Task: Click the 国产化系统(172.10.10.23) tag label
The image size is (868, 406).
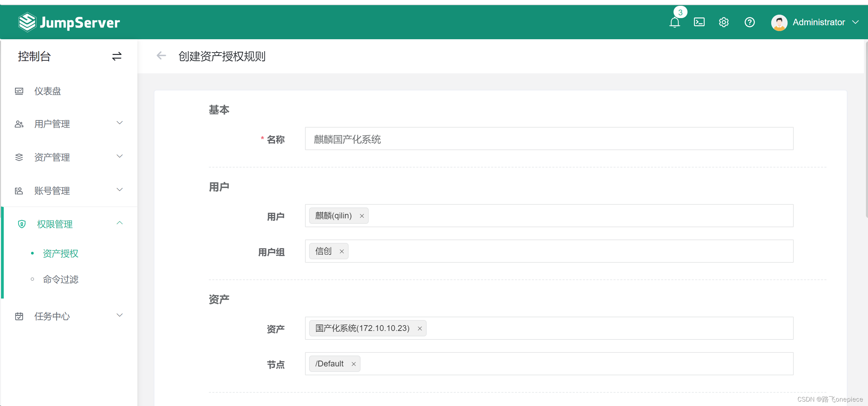Action: point(362,328)
